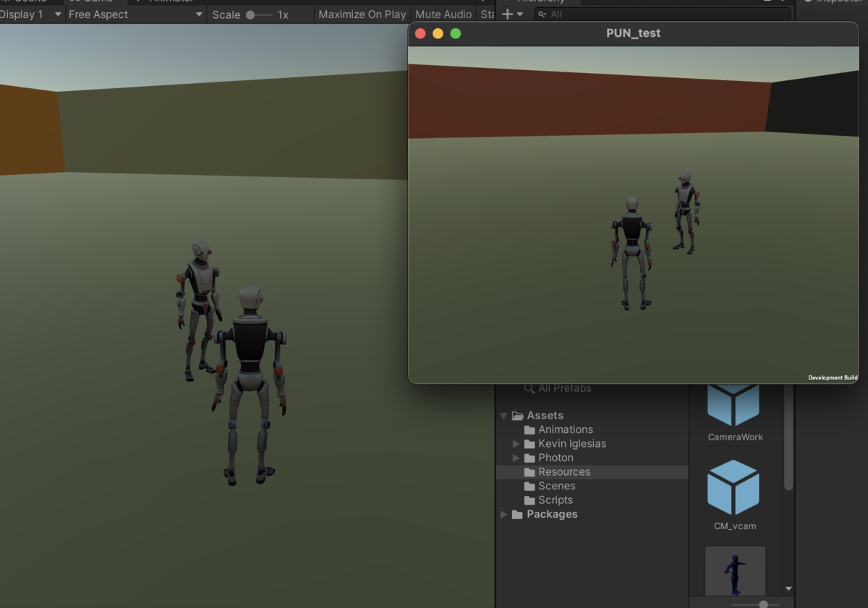Screen dimensions: 868x608
Task: Open the Free Aspect ratio dropdown
Action: [x=135, y=14]
